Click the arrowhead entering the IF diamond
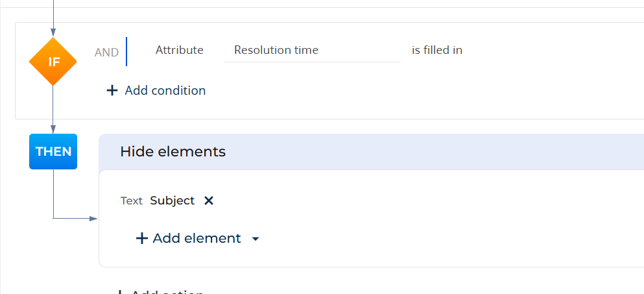Image resolution: width=644 pixels, height=294 pixels. click(x=53, y=33)
